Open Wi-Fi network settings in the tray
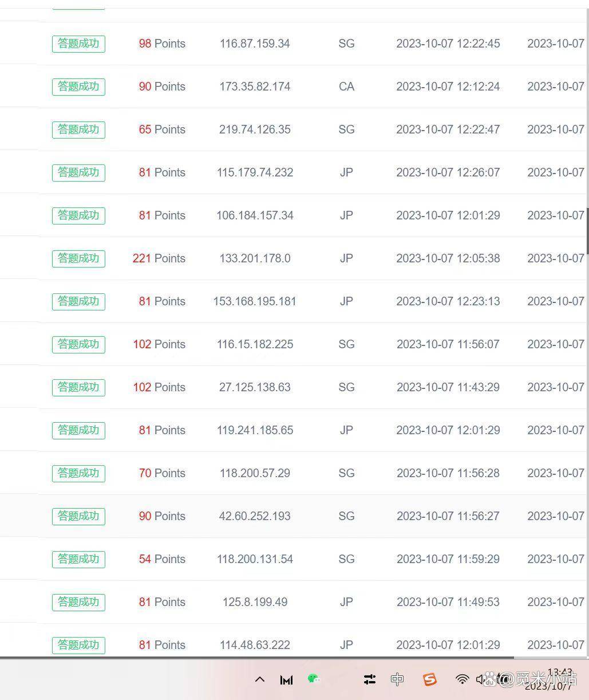The width and height of the screenshot is (589, 700). click(x=462, y=679)
